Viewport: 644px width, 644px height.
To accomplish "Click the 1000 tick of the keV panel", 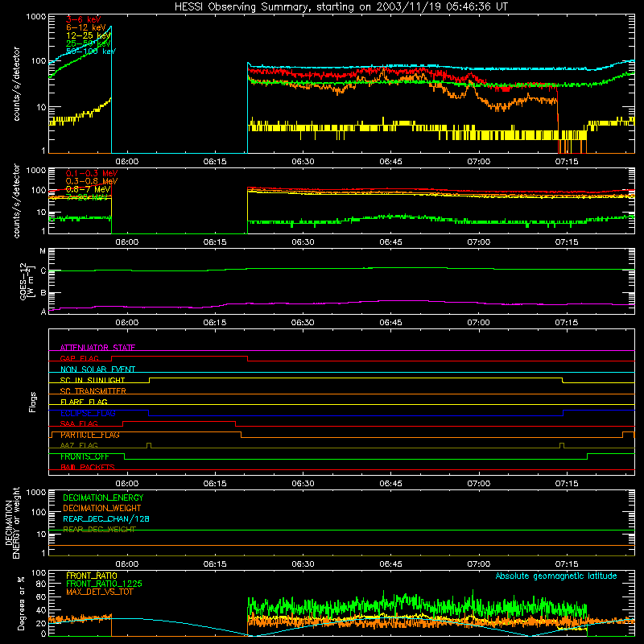I will click(35, 17).
